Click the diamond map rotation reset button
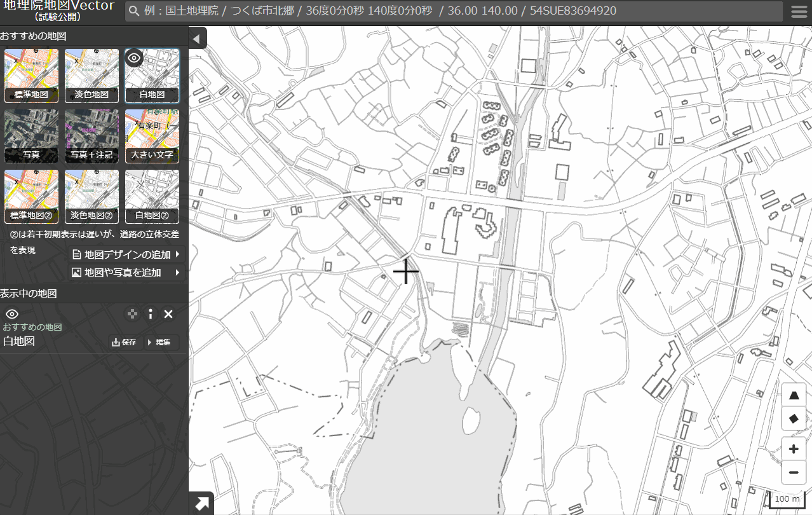The width and height of the screenshot is (812, 515). point(793,418)
